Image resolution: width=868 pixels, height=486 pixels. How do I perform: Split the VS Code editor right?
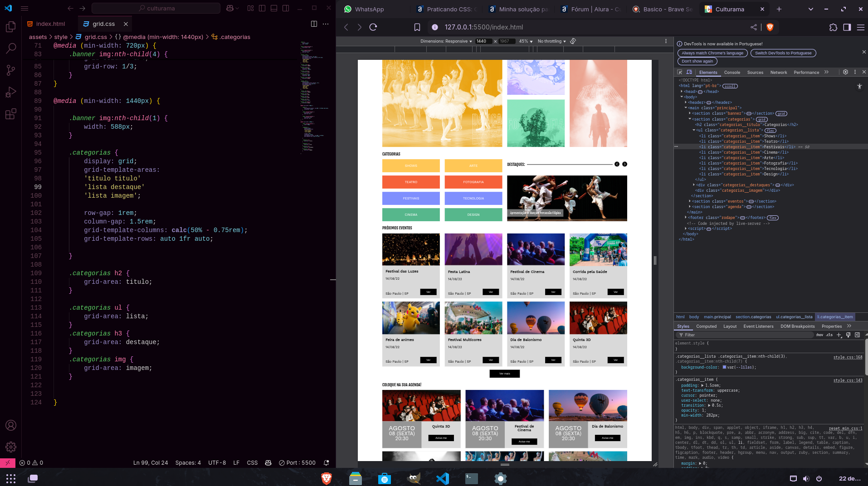[x=314, y=24]
